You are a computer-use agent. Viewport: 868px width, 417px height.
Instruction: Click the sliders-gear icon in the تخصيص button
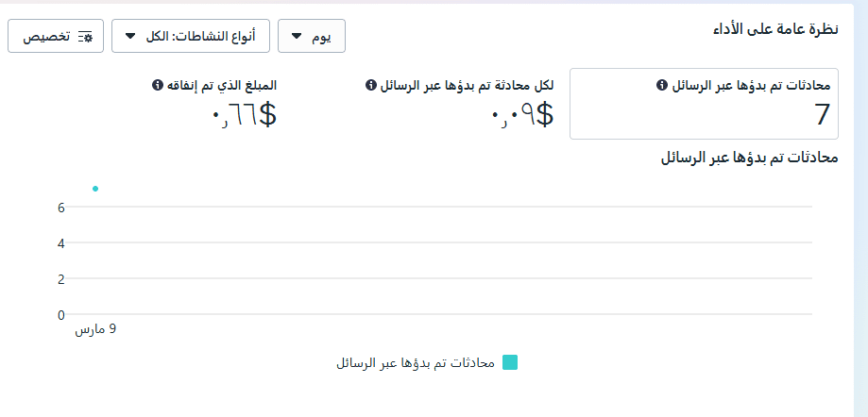coord(85,37)
